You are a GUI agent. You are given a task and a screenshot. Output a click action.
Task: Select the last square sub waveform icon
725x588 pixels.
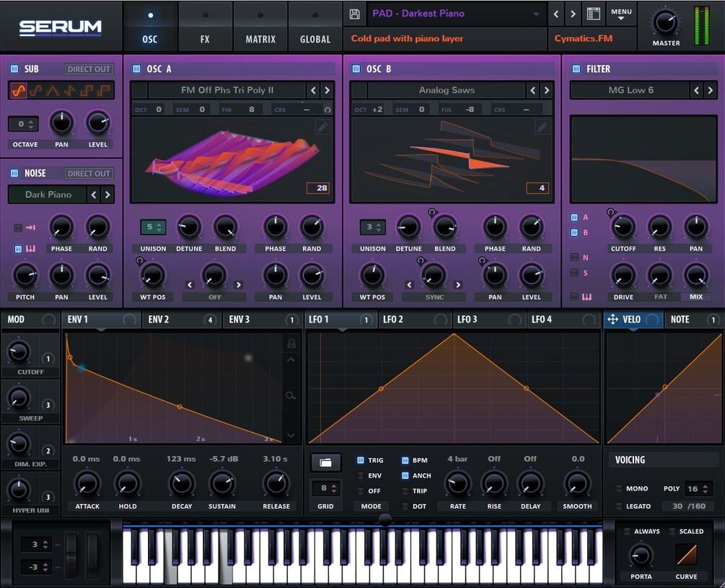pyautogui.click(x=104, y=91)
